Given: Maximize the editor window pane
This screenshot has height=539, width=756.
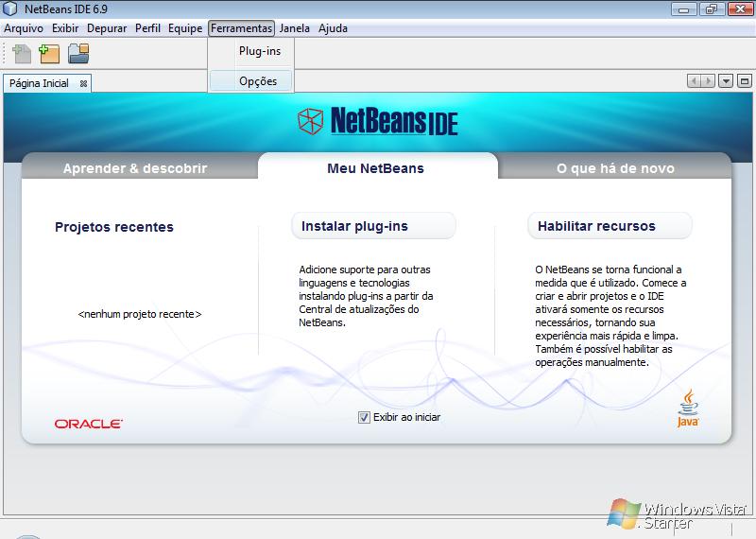Looking at the screenshot, I should tap(745, 81).
